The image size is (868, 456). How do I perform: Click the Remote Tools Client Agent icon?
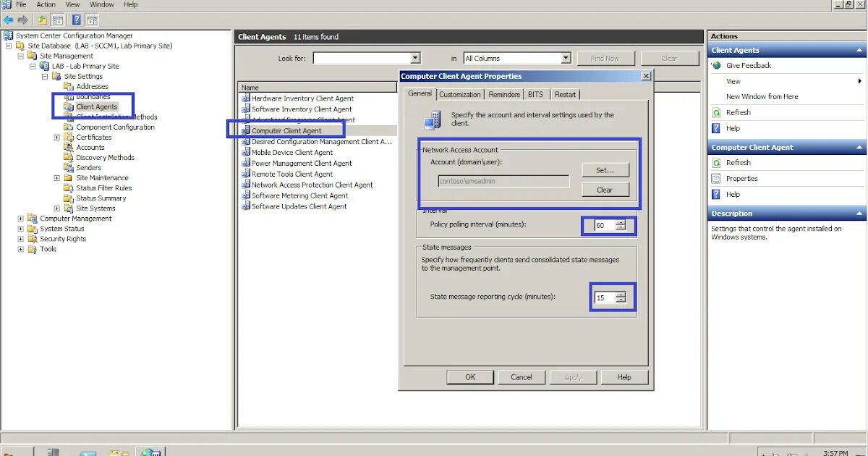coord(246,174)
